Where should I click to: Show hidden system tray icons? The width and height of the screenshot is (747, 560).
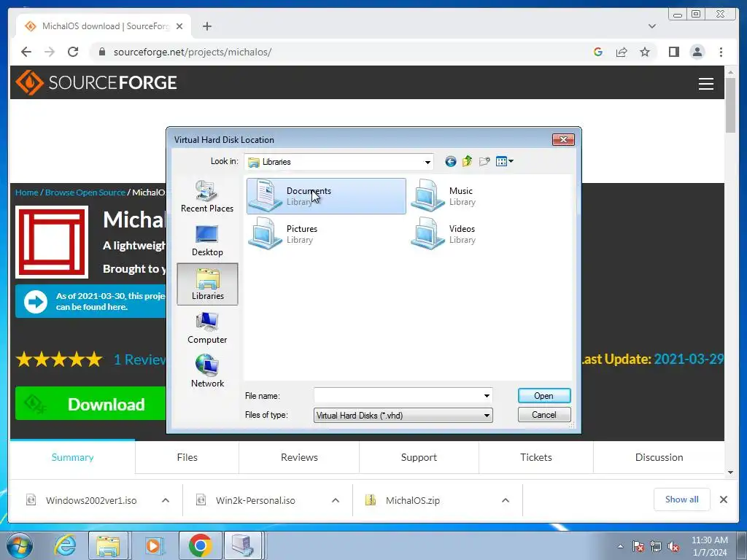point(620,547)
